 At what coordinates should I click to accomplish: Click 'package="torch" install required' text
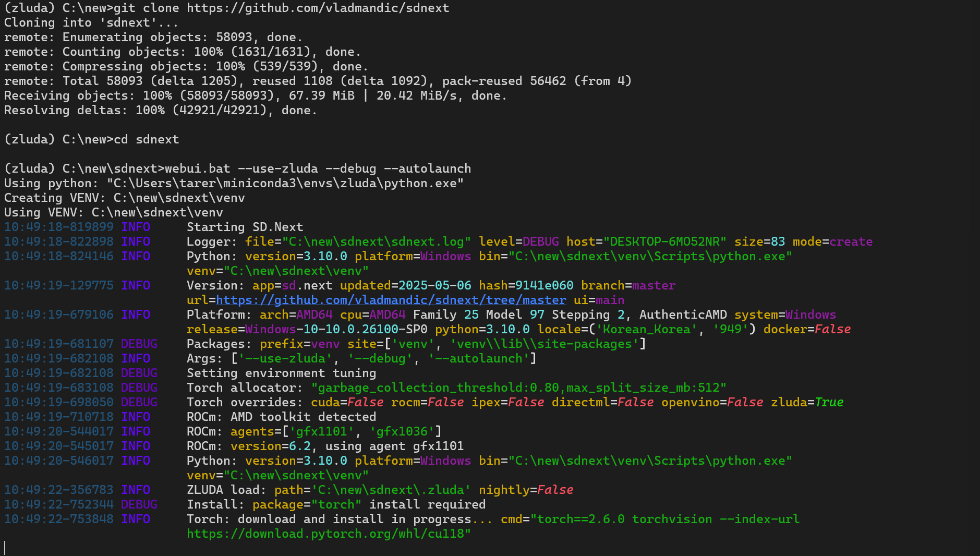tap(369, 505)
